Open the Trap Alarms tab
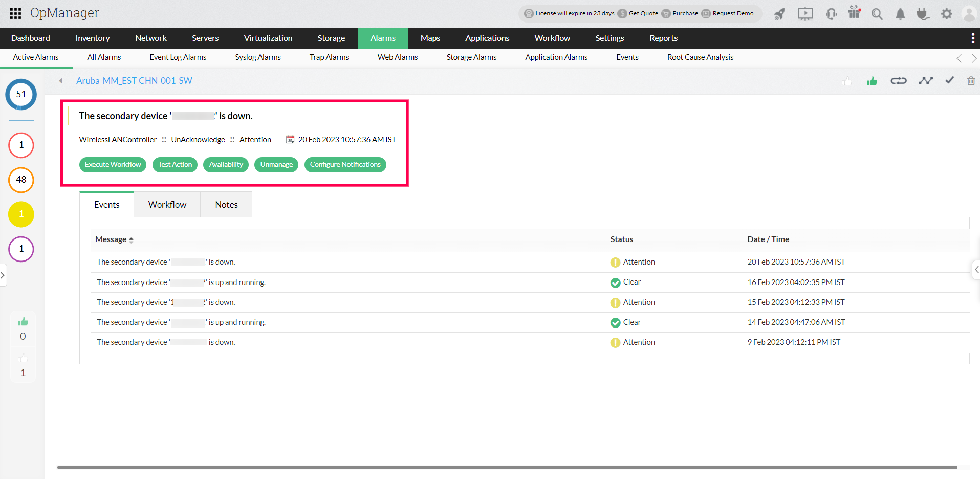980x479 pixels. coord(329,57)
